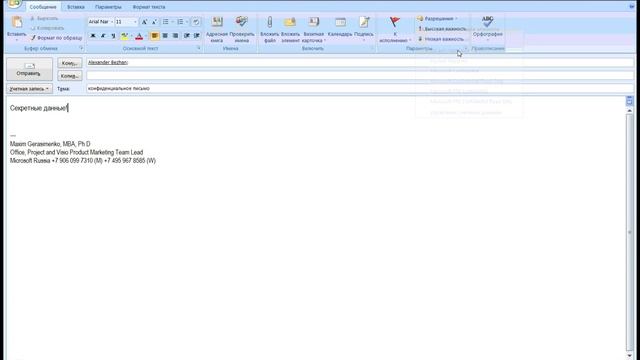Open the highlight color dropdown arrow
The image size is (640, 360).
tap(131, 36)
